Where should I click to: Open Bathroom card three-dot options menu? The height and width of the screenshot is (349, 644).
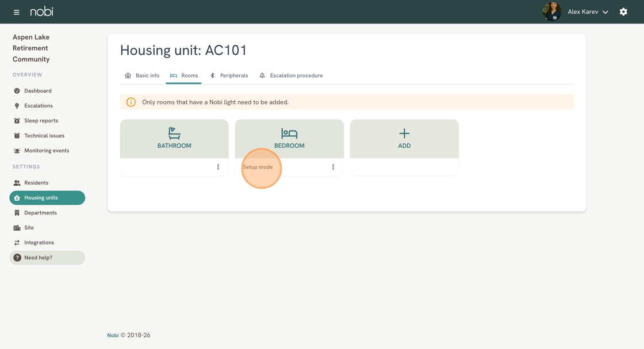tap(218, 167)
